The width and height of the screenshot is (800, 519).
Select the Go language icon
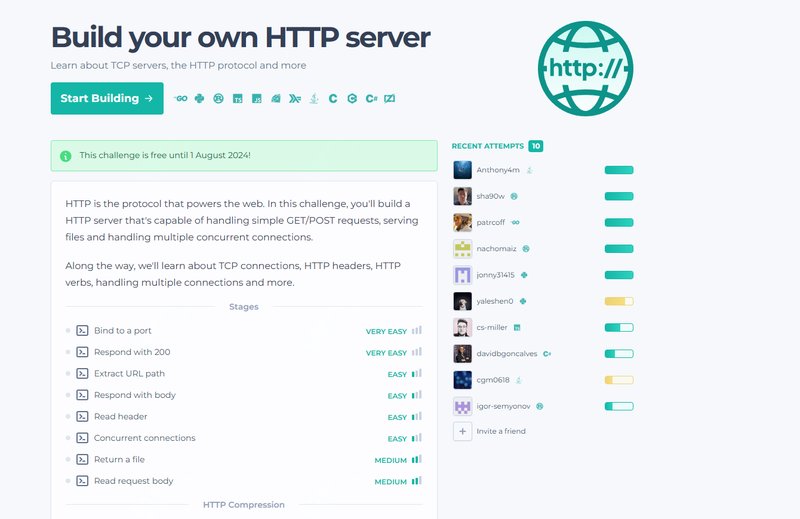pyautogui.click(x=181, y=99)
